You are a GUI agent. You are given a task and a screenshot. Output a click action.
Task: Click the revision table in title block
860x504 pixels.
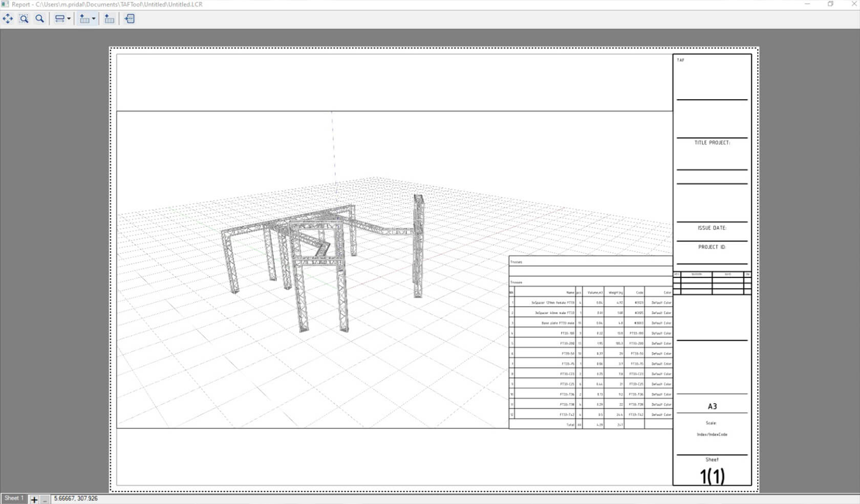pyautogui.click(x=712, y=283)
